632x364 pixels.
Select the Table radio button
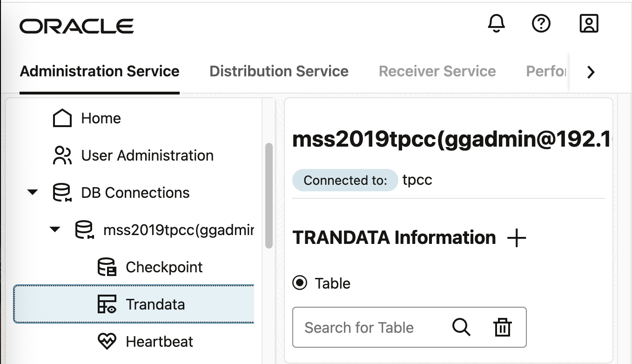click(299, 283)
